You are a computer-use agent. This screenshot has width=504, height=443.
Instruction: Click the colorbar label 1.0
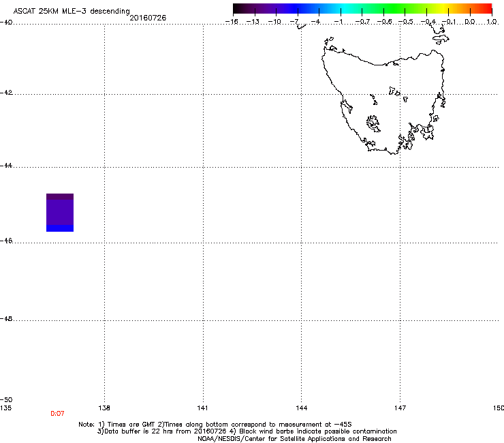click(x=492, y=22)
